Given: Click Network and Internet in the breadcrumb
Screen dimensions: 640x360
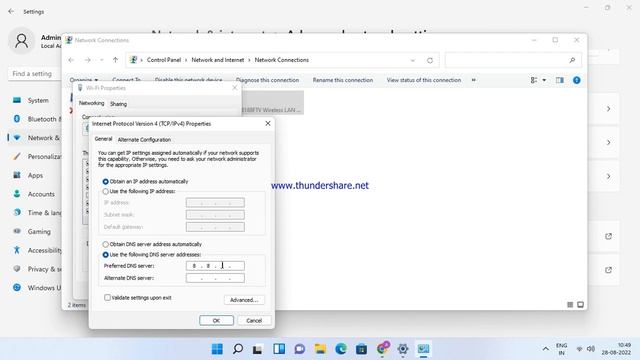Looking at the screenshot, I should pyautogui.click(x=218, y=60).
